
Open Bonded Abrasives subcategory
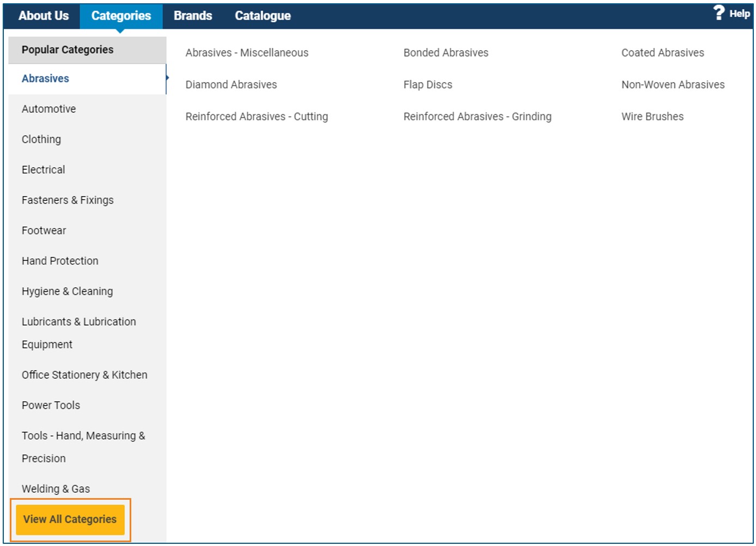pyautogui.click(x=446, y=53)
